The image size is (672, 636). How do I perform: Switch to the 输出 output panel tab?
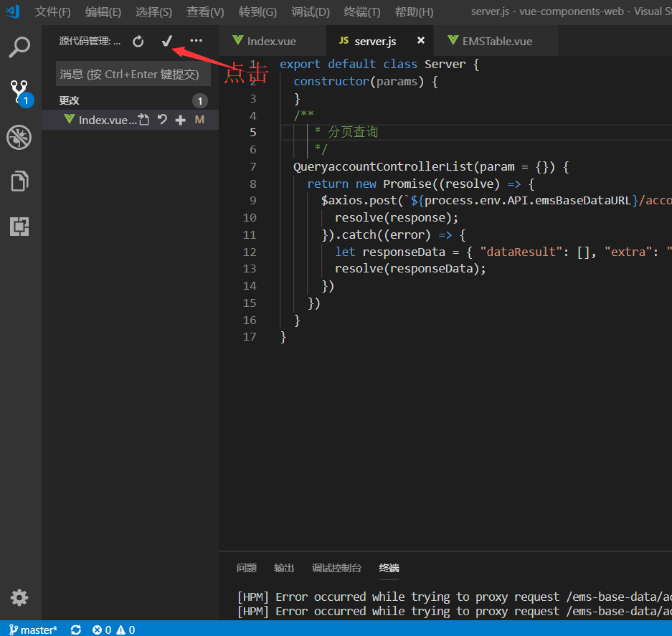click(284, 568)
